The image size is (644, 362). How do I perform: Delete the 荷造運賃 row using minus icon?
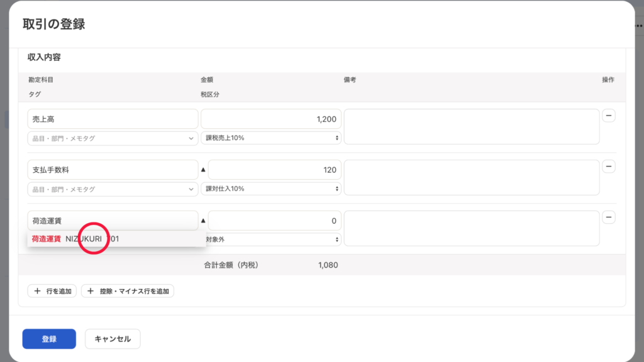[609, 217]
